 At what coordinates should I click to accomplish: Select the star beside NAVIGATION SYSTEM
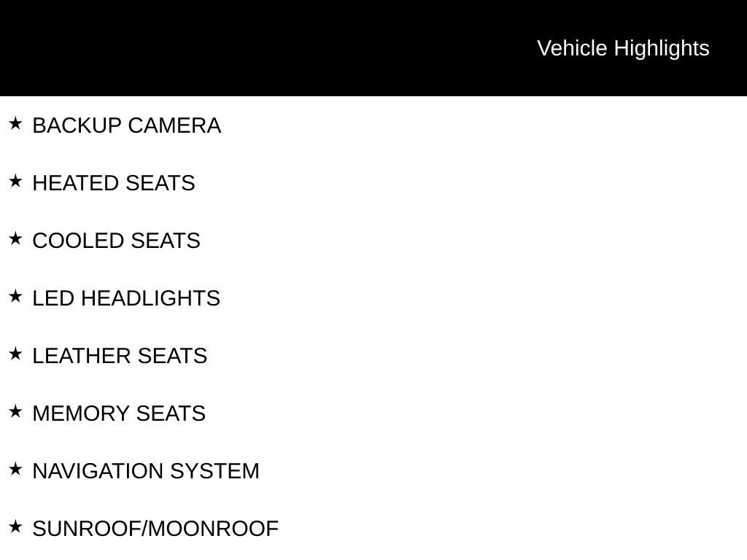[x=15, y=469]
